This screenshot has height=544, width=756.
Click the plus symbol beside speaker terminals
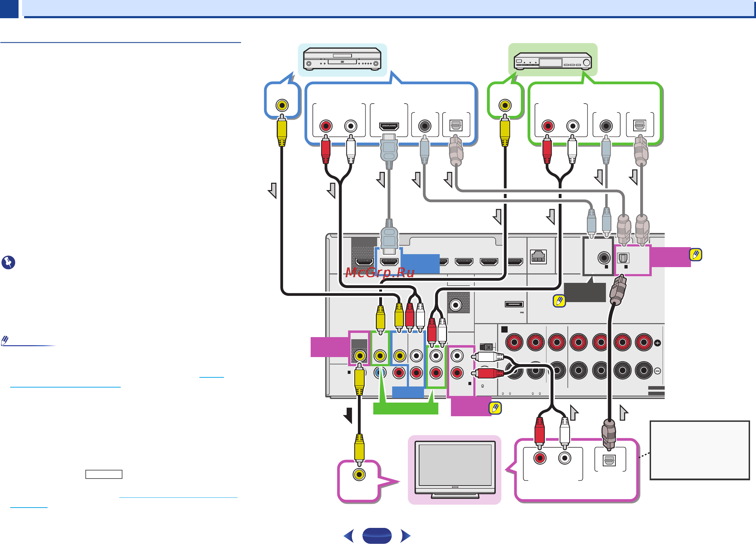point(657,343)
